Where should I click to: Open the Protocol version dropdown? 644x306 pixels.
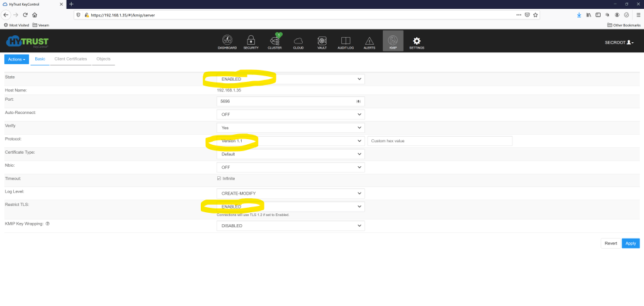tap(290, 141)
